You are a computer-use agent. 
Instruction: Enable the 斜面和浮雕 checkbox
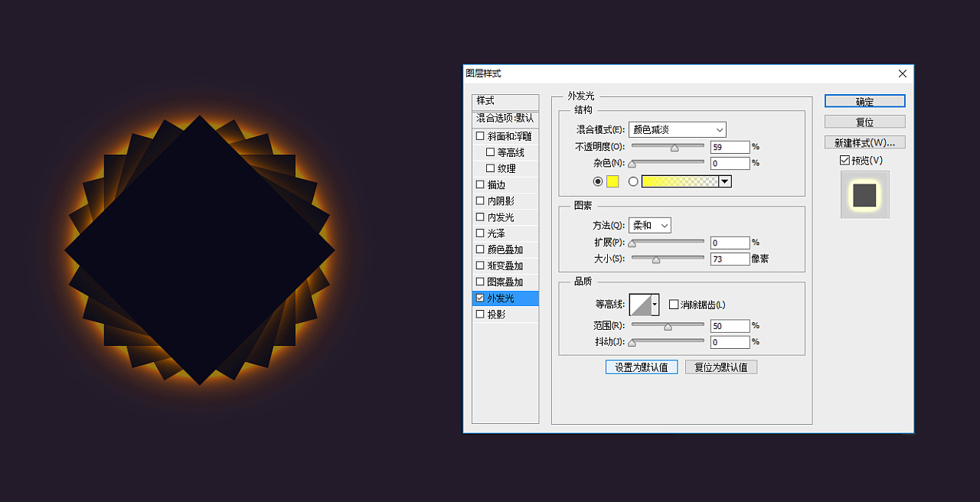click(x=480, y=136)
